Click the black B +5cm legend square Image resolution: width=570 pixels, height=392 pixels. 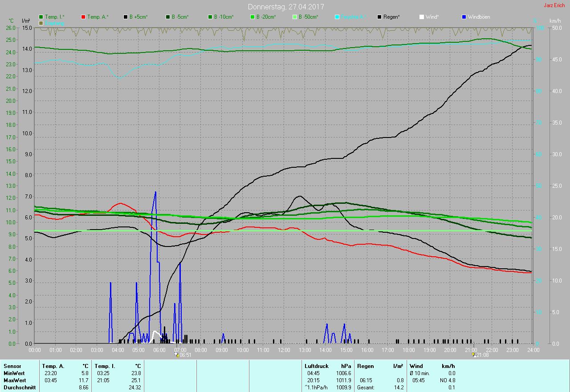tap(126, 17)
